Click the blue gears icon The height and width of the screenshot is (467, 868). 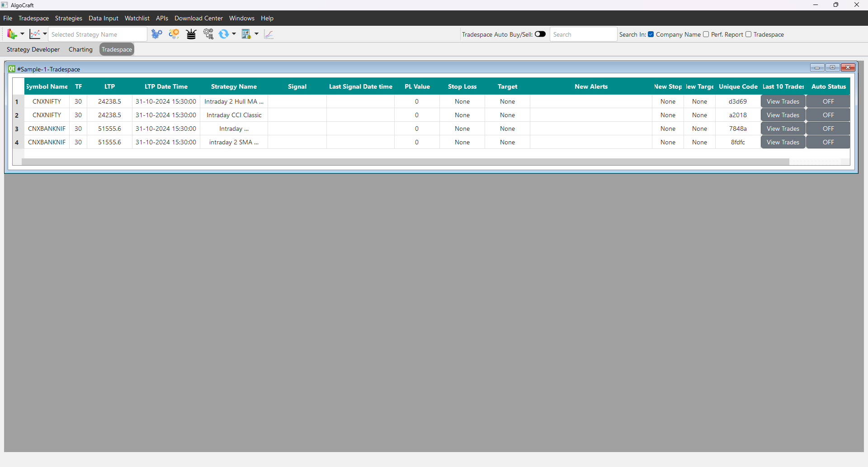tap(157, 34)
